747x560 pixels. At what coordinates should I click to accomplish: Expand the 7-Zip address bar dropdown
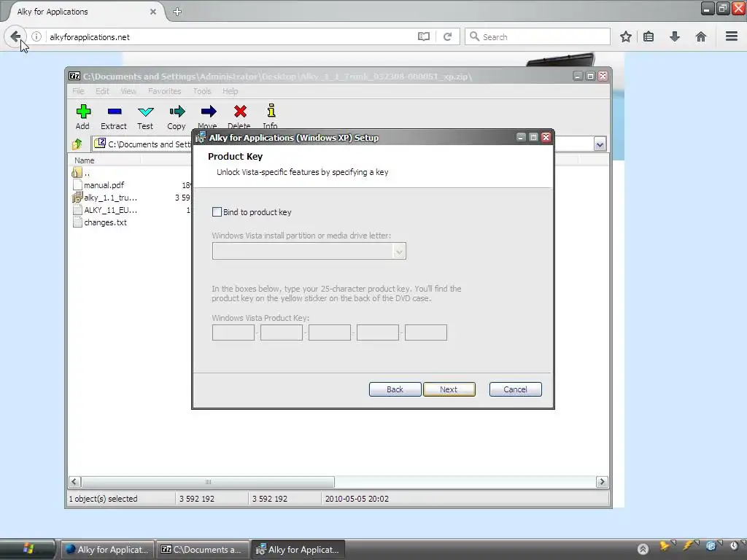(600, 144)
